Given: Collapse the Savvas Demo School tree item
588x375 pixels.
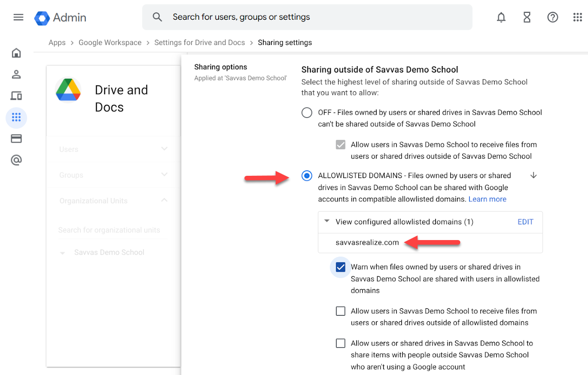Looking at the screenshot, I should coord(62,252).
